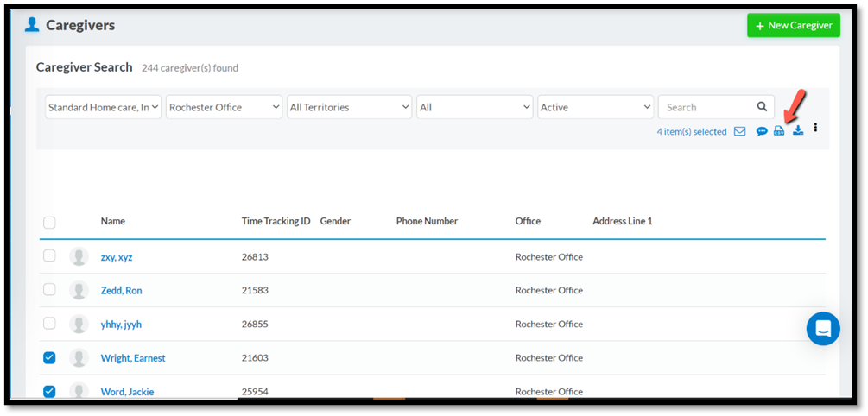Click the New Caregiver button
This screenshot has height=416, width=868.
click(x=793, y=26)
